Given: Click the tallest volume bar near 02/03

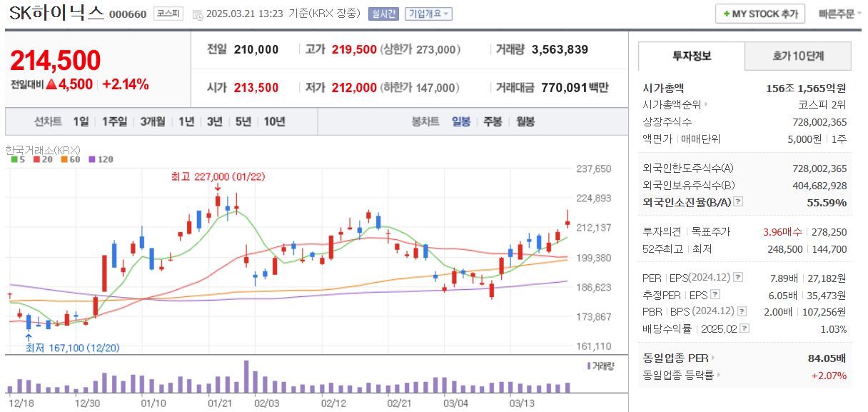Looking at the screenshot, I should (x=246, y=376).
